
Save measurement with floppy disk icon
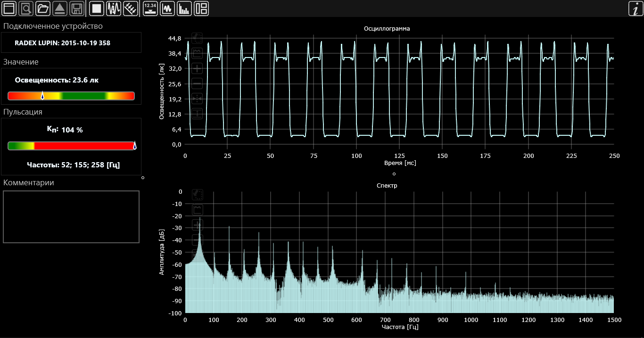tap(77, 8)
